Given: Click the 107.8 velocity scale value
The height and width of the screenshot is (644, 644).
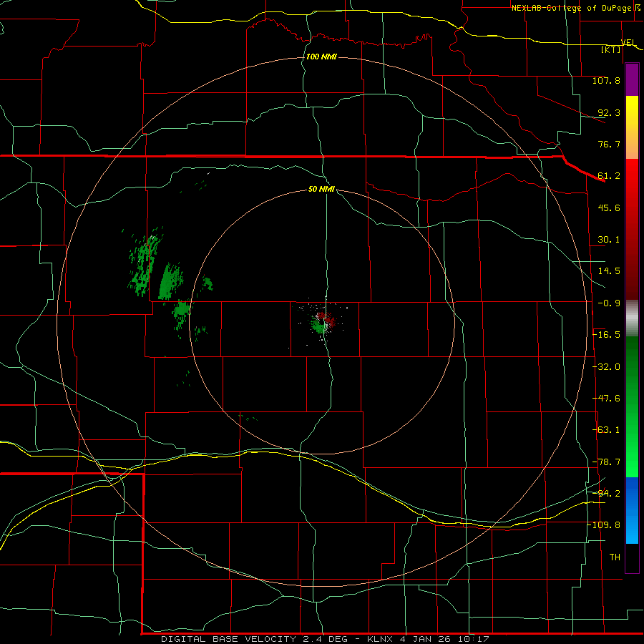Looking at the screenshot, I should pos(606,80).
